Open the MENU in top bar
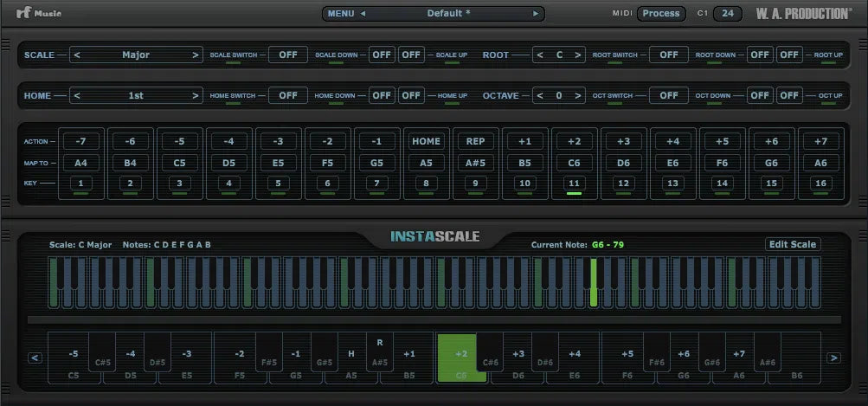This screenshot has width=868, height=406. coord(340,13)
